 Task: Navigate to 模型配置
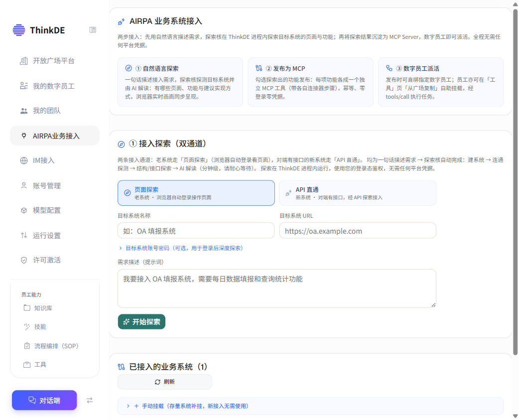(x=55, y=210)
